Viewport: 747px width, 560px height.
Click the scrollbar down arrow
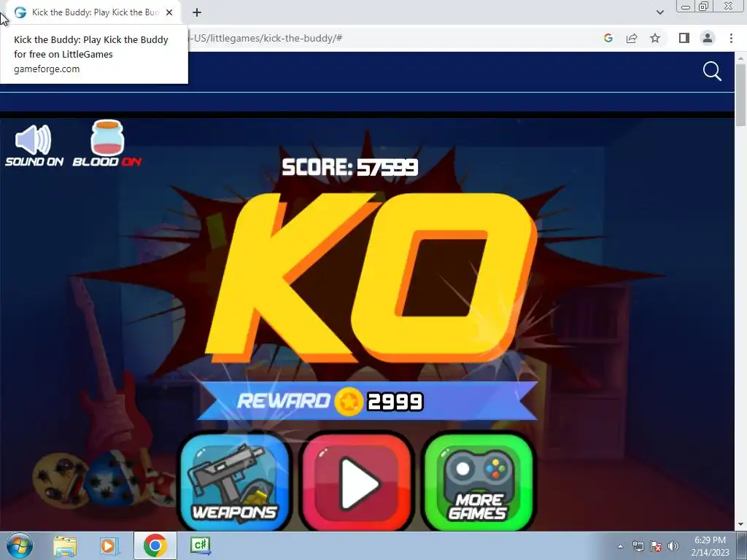(x=740, y=524)
